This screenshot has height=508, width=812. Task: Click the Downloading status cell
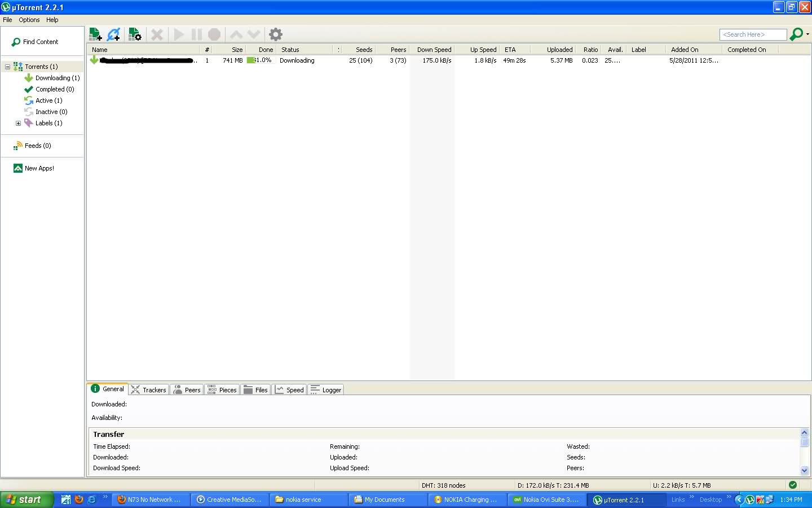[297, 60]
